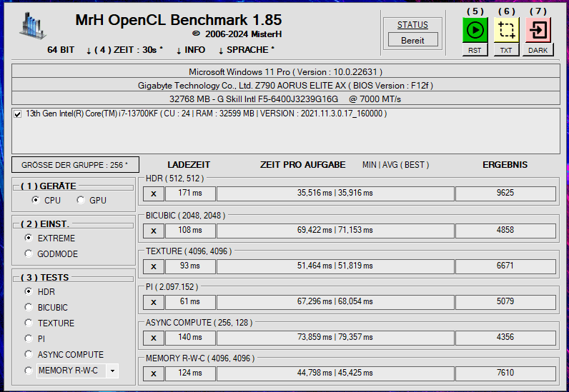Click ASYNC timing 73,859 ms | 79,357 ms

pyautogui.click(x=335, y=338)
